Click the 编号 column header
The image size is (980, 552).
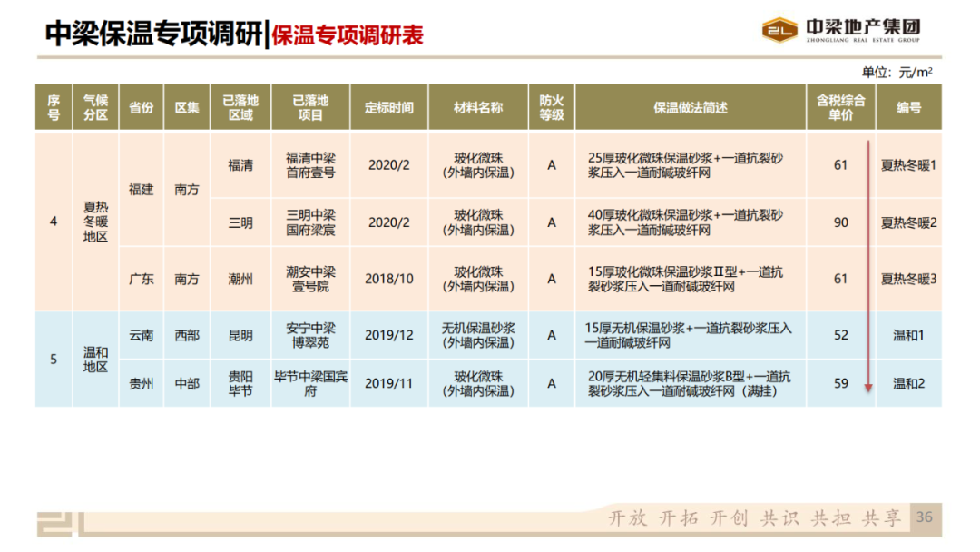(908, 107)
